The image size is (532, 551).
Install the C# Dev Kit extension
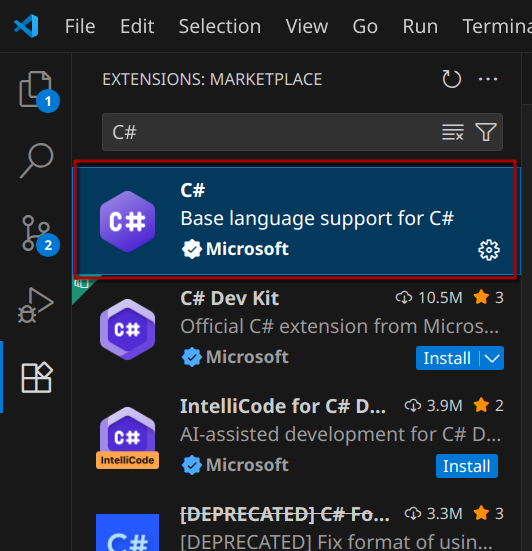[x=447, y=358]
